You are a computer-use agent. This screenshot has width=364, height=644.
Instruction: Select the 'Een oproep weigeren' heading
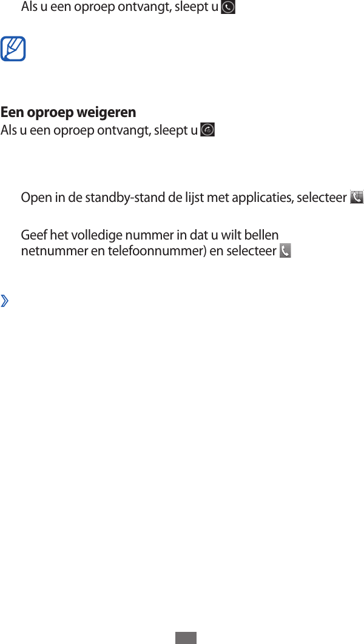68,112
